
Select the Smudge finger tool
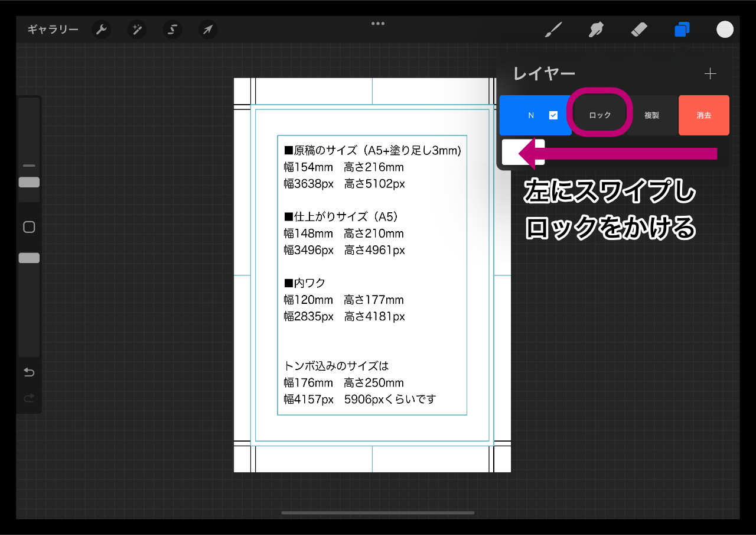point(597,30)
